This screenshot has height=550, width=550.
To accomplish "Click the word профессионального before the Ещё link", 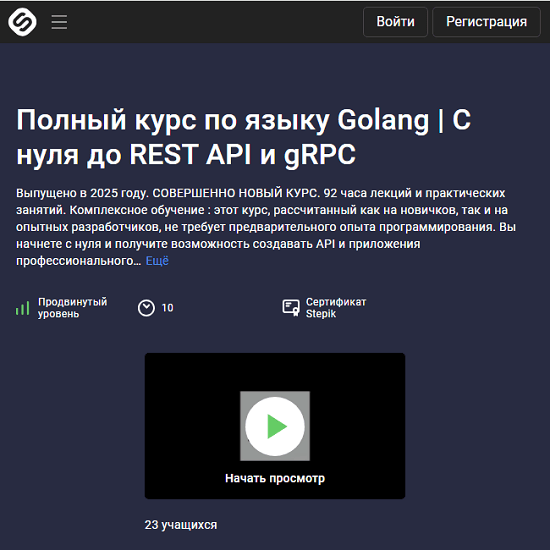I will (x=79, y=261).
